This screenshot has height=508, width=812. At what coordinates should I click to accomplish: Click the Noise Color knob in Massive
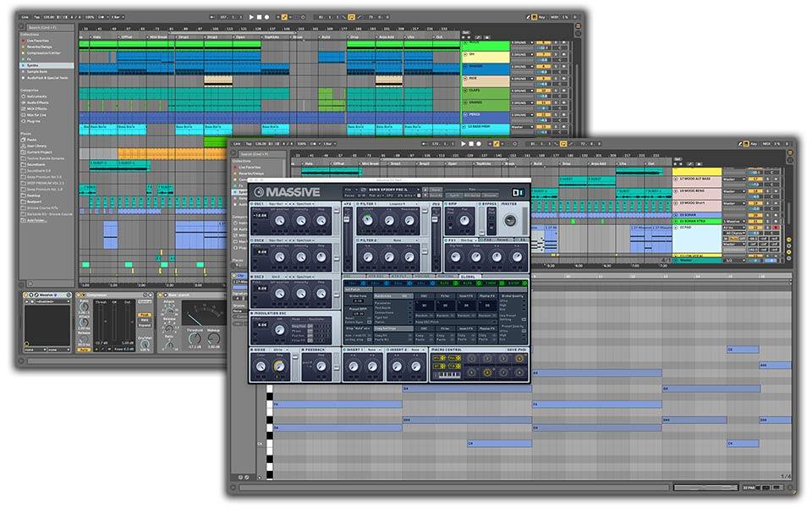261,367
